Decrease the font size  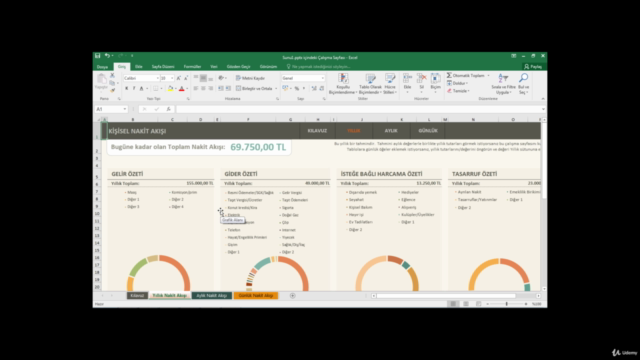[186, 78]
